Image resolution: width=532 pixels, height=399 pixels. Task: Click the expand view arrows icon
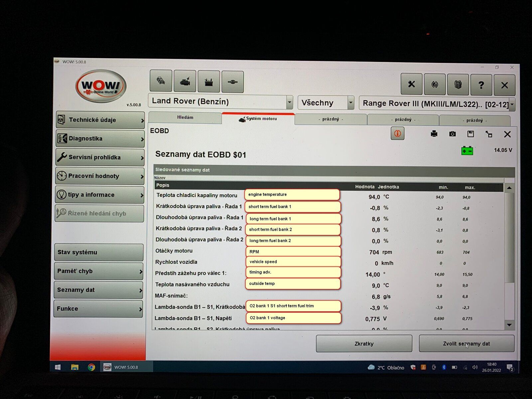coord(489,134)
